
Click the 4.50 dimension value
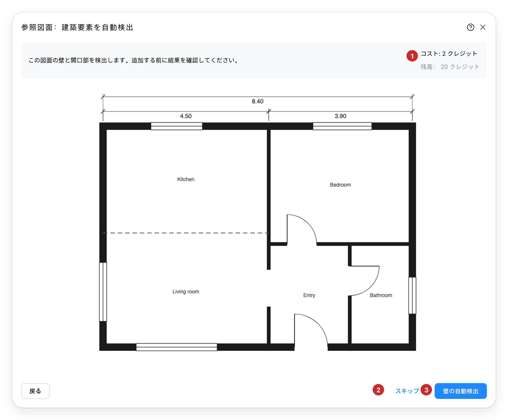[x=186, y=116]
